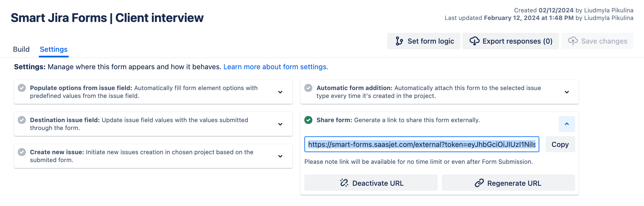
Task: Click the branch icon on Set form logic
Action: click(399, 41)
